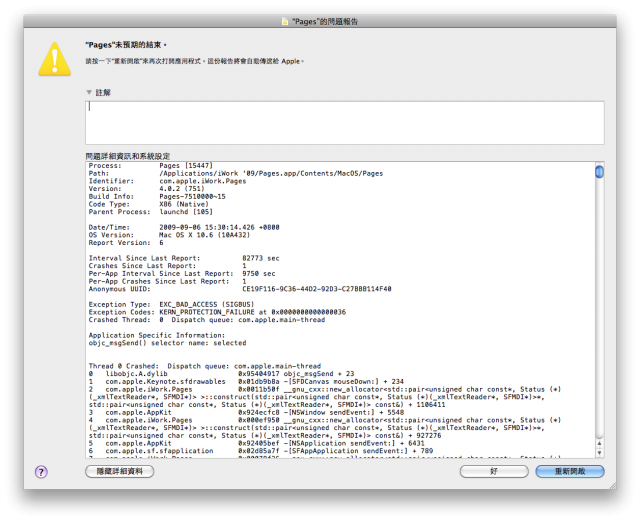Click the Anonymous UUID line

click(x=240, y=289)
